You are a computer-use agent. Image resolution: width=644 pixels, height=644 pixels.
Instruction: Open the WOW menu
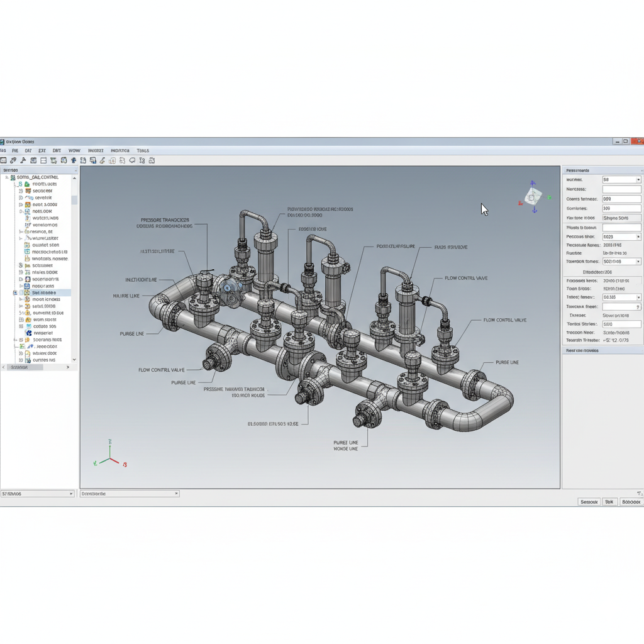(x=74, y=151)
